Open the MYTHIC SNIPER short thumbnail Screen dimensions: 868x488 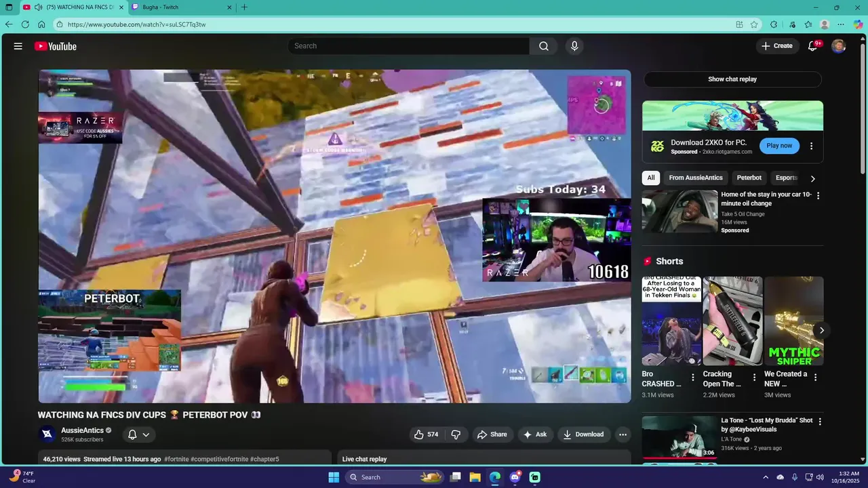coord(794,321)
